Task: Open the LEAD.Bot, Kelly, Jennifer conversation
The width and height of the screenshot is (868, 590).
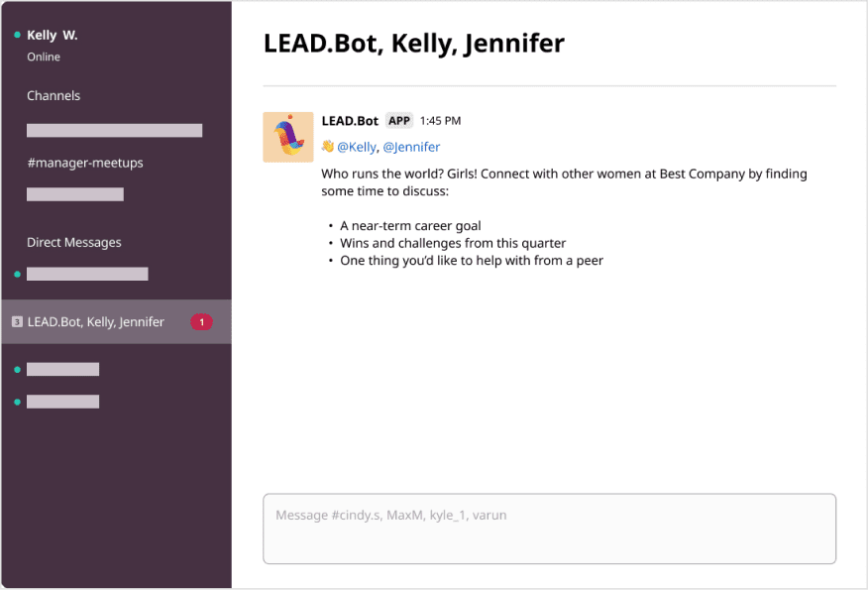Action: tap(96, 322)
